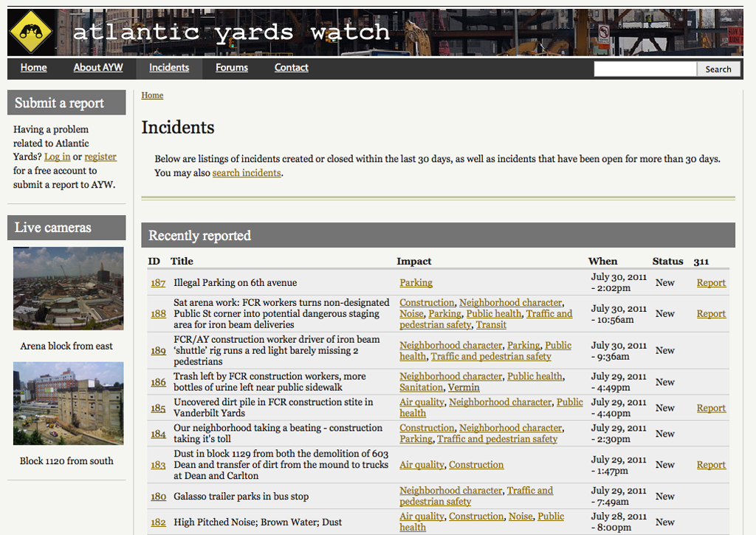Click Traffic and pedestrian safety link in incident 184

tap(497, 439)
